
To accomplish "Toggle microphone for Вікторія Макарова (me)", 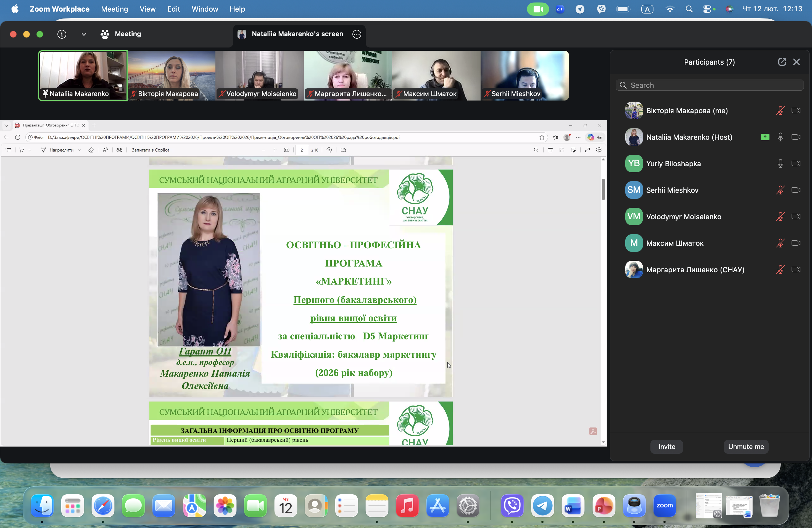I will (x=780, y=110).
